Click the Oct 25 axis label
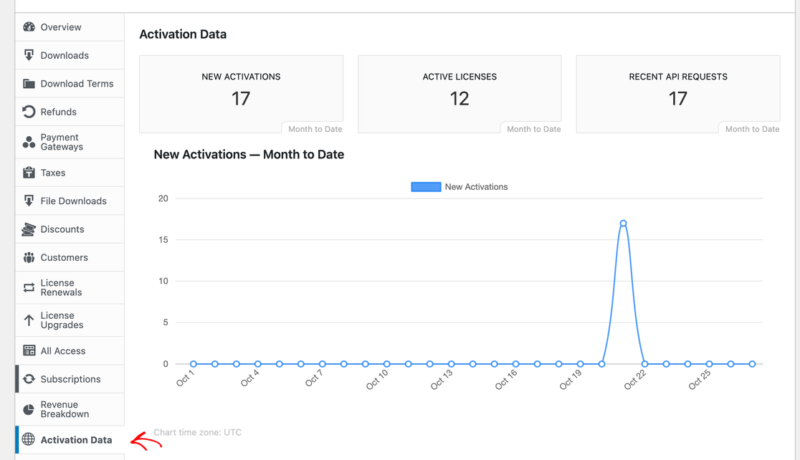The image size is (800, 460). 700,380
